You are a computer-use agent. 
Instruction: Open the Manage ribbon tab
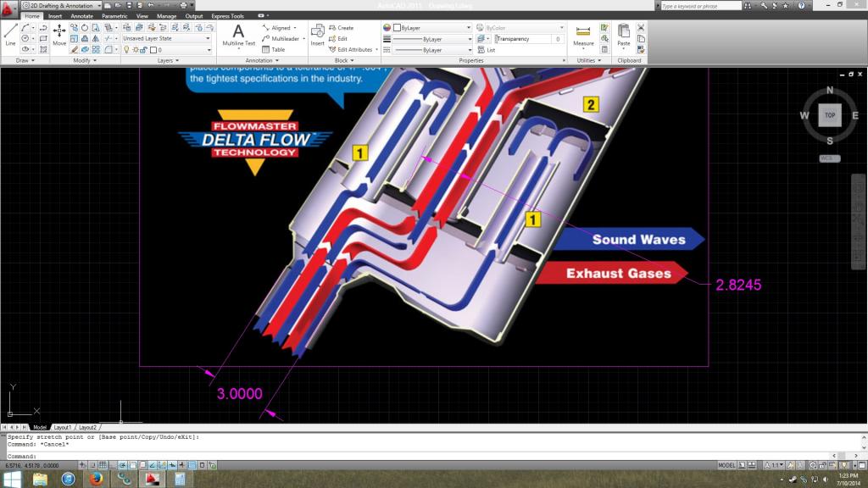point(167,16)
